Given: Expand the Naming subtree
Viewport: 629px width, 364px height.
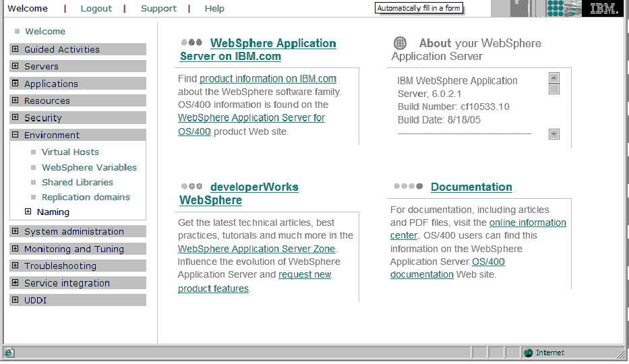Looking at the screenshot, I should [x=28, y=211].
